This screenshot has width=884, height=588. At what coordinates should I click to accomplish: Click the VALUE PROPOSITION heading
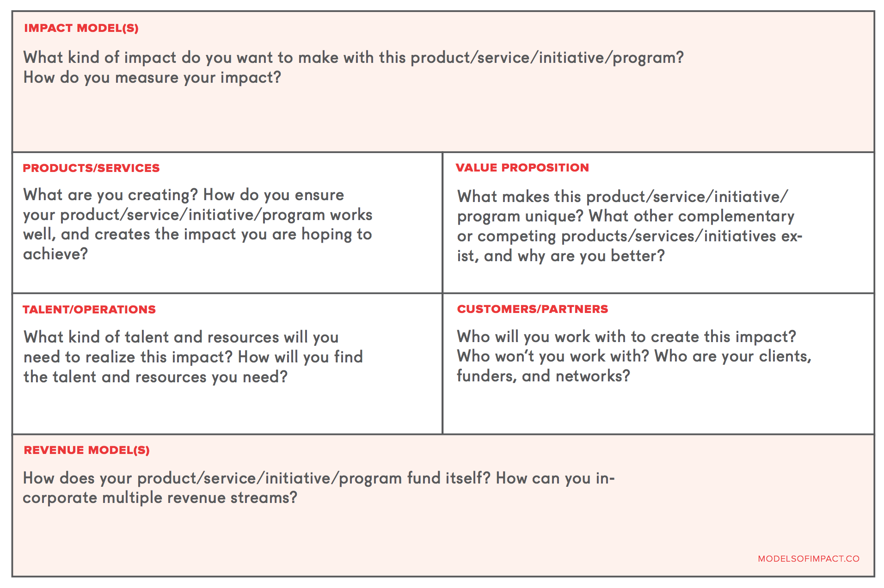click(x=522, y=168)
